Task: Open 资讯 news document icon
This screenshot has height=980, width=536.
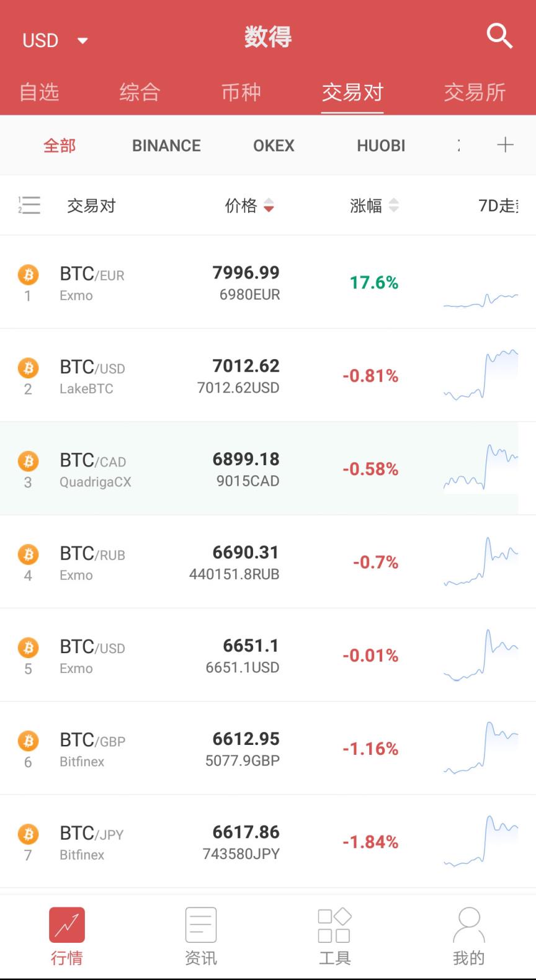Action: [x=201, y=925]
